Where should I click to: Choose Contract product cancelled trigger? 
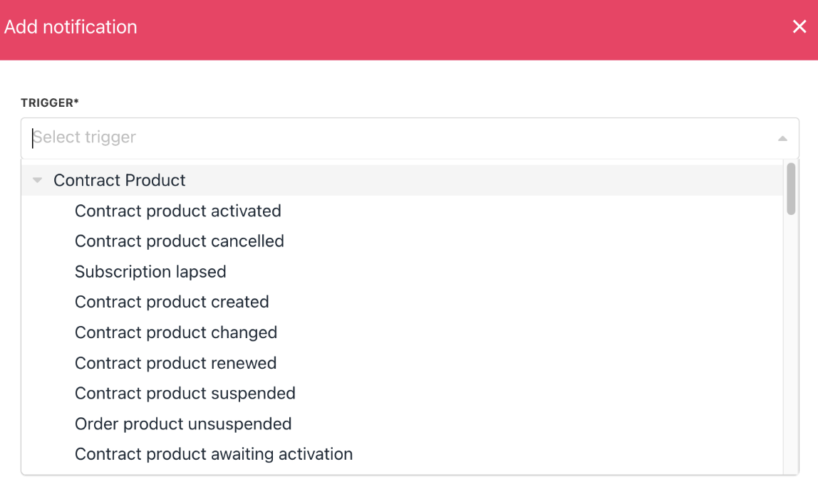point(180,241)
